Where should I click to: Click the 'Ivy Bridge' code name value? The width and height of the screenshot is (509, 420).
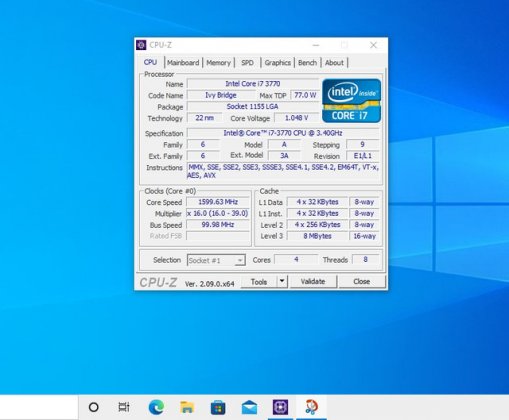tap(221, 95)
